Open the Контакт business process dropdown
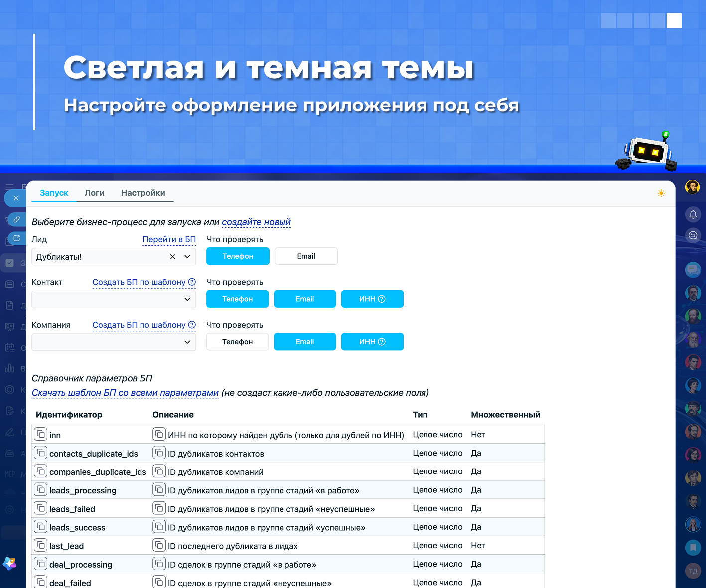Viewport: 706px width, 588px height. coord(114,299)
